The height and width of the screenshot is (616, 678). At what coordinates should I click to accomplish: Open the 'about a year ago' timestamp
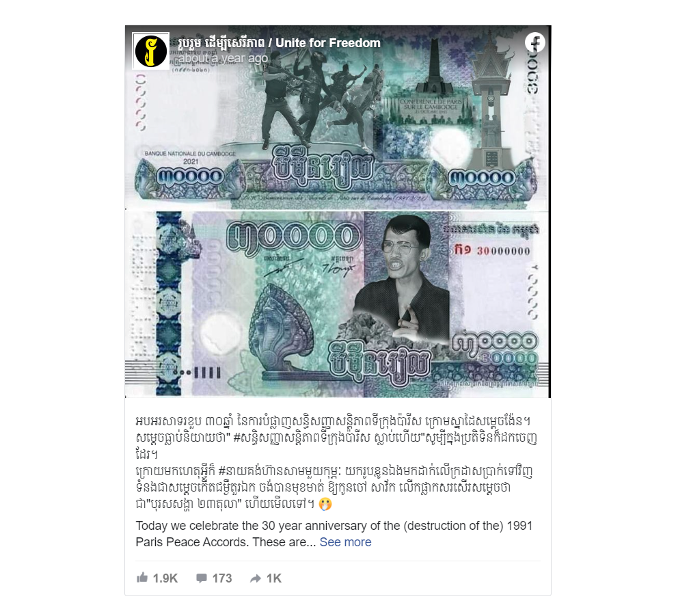tap(223, 58)
